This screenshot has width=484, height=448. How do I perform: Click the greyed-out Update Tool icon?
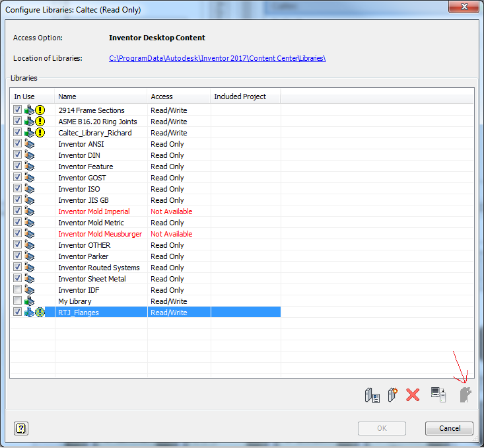coord(466,394)
